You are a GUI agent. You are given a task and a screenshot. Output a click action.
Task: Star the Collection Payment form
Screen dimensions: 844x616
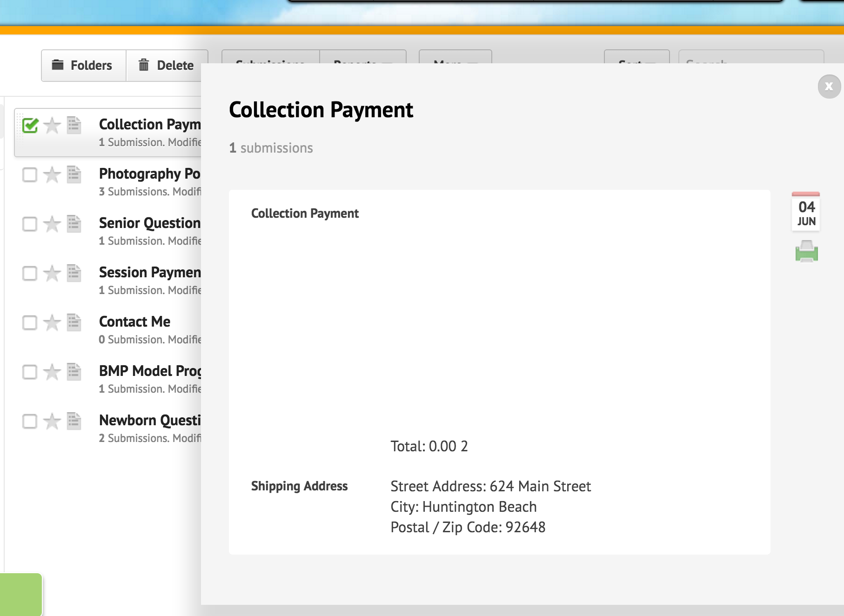click(x=52, y=125)
